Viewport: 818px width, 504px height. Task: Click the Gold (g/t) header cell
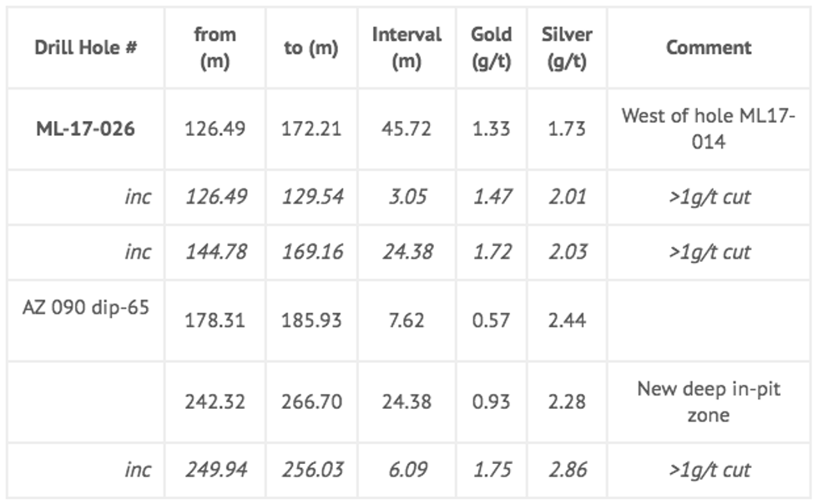click(x=491, y=48)
